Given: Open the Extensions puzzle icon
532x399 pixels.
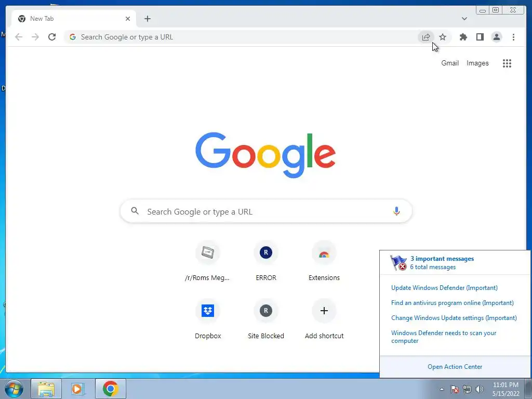Looking at the screenshot, I should (463, 37).
